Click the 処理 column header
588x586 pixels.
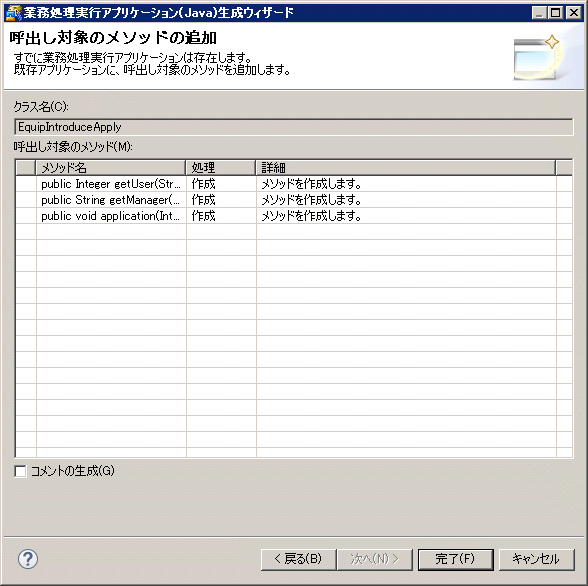click(221, 168)
